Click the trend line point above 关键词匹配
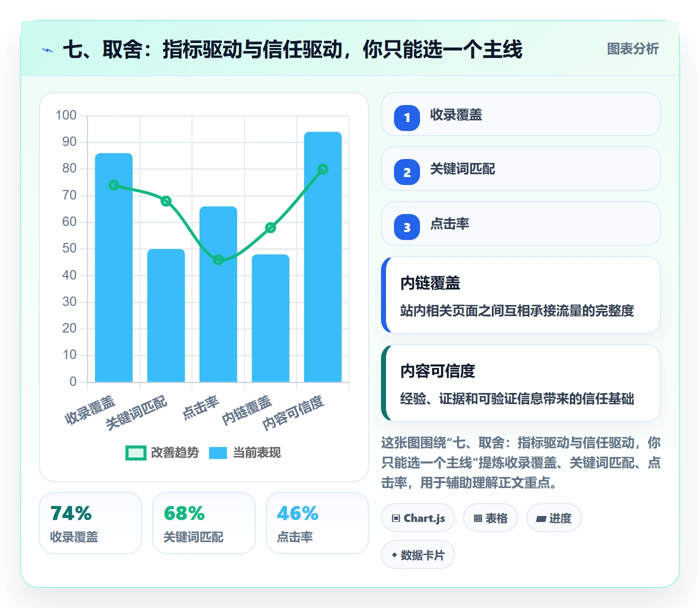700x608 pixels. tap(166, 201)
